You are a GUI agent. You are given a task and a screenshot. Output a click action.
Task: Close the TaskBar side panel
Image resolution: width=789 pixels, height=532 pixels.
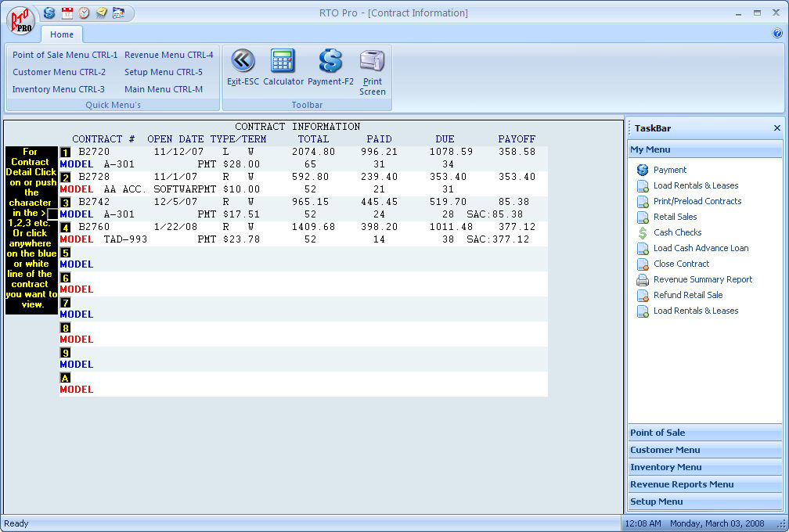[x=776, y=128]
